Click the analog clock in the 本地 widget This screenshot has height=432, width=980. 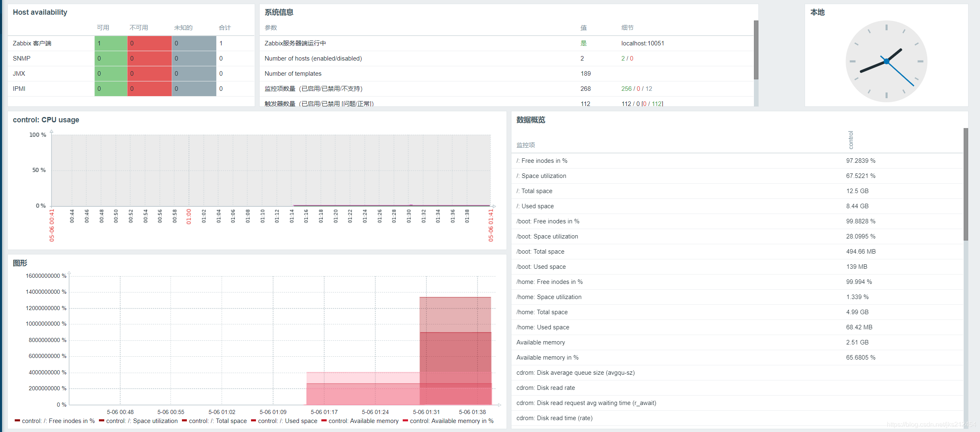click(886, 61)
